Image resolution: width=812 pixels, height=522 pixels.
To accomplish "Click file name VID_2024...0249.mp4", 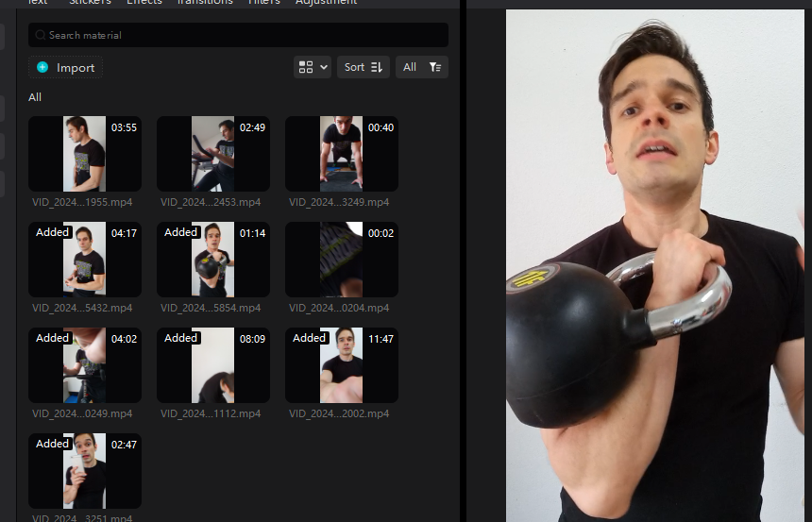I will pos(82,413).
